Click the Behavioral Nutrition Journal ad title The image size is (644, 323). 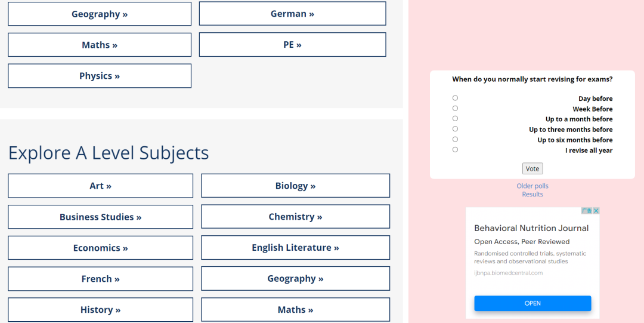point(531,228)
